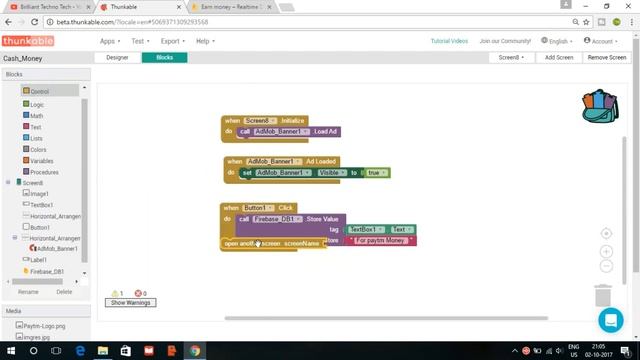This screenshot has height=360, width=640.
Task: Open the Account dropdown
Action: point(601,41)
